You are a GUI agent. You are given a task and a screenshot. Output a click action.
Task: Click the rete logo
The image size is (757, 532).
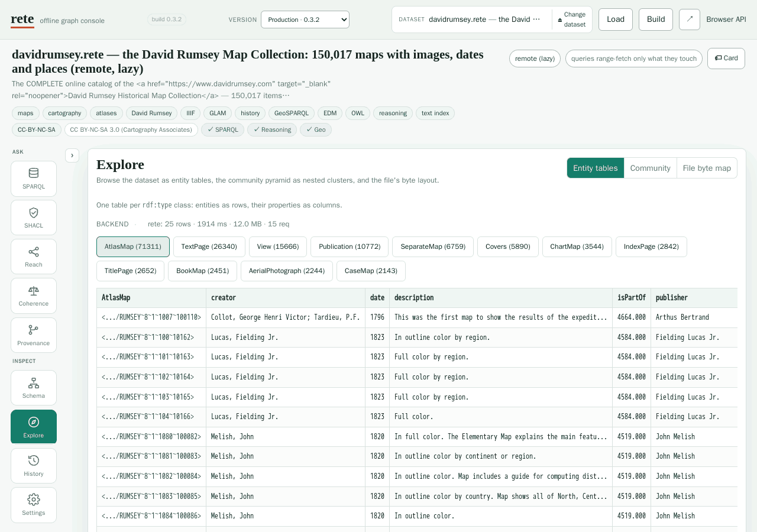click(x=22, y=19)
